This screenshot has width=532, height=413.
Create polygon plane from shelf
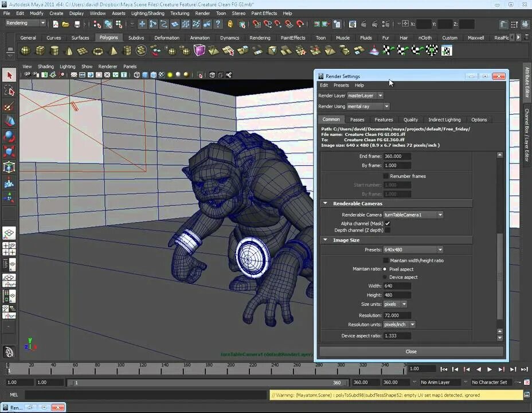point(83,51)
